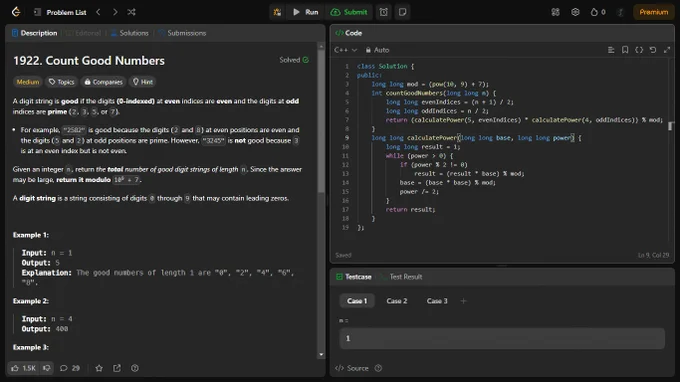Click the Premium button
This screenshot has height=382, width=680.
pos(653,12)
